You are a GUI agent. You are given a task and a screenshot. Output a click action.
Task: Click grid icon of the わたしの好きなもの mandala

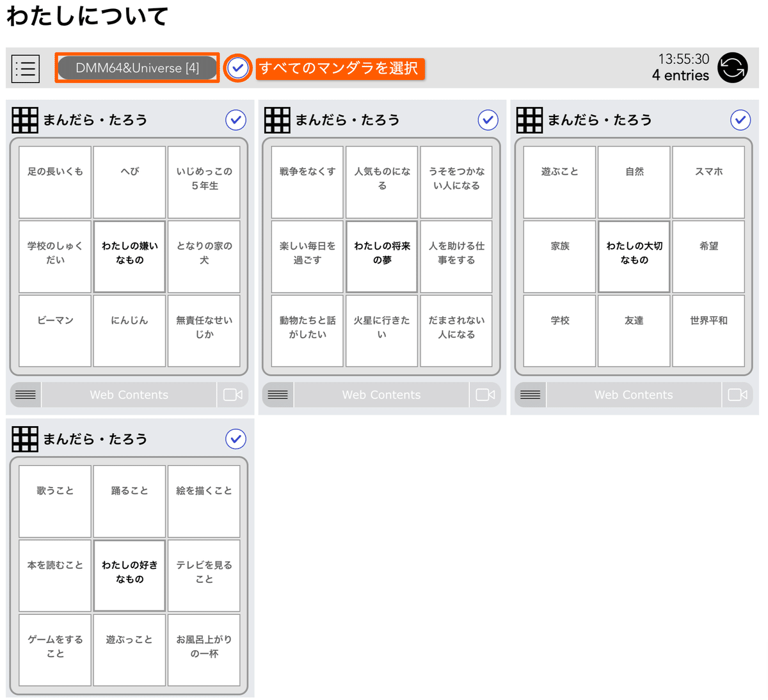tap(25, 439)
